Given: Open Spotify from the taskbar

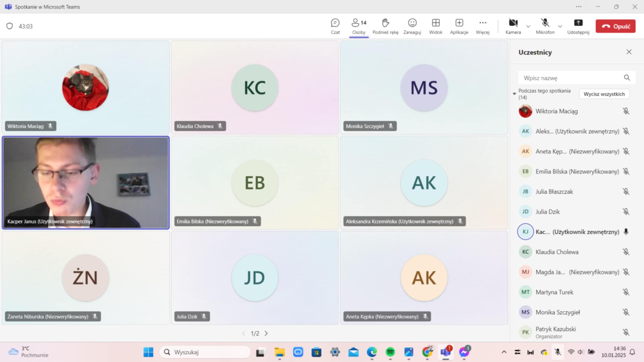Looking at the screenshot, I should pos(390,352).
